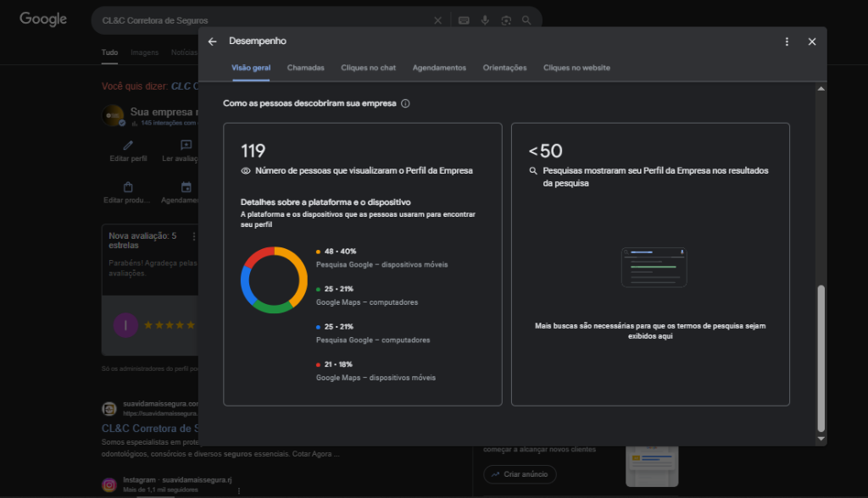Click the CLC spelling suggestion link
This screenshot has width=868, height=498.
[184, 86]
